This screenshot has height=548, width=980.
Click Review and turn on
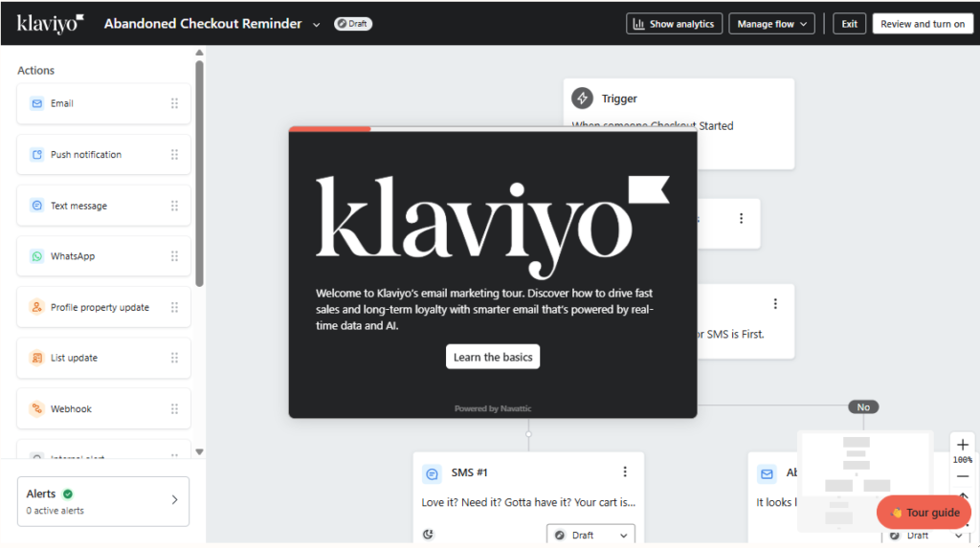(x=923, y=24)
